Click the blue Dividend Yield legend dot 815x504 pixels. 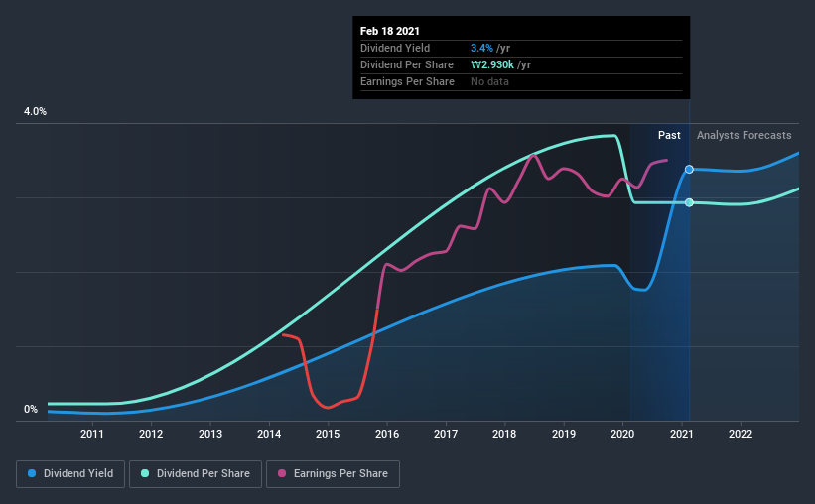coord(32,473)
